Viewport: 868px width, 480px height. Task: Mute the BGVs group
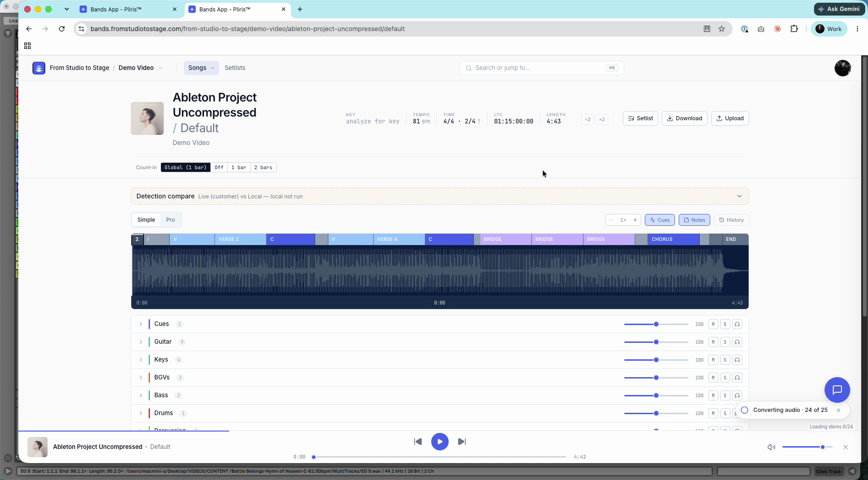point(713,378)
